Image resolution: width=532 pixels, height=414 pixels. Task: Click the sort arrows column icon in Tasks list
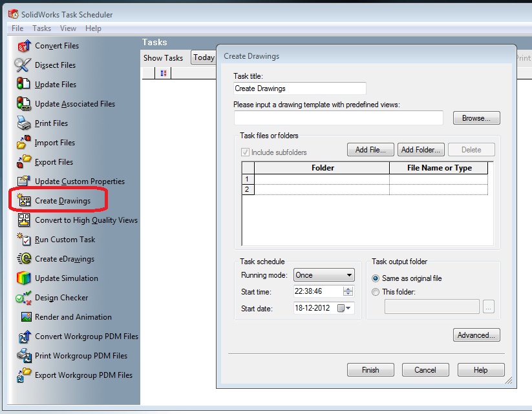pyautogui.click(x=163, y=73)
